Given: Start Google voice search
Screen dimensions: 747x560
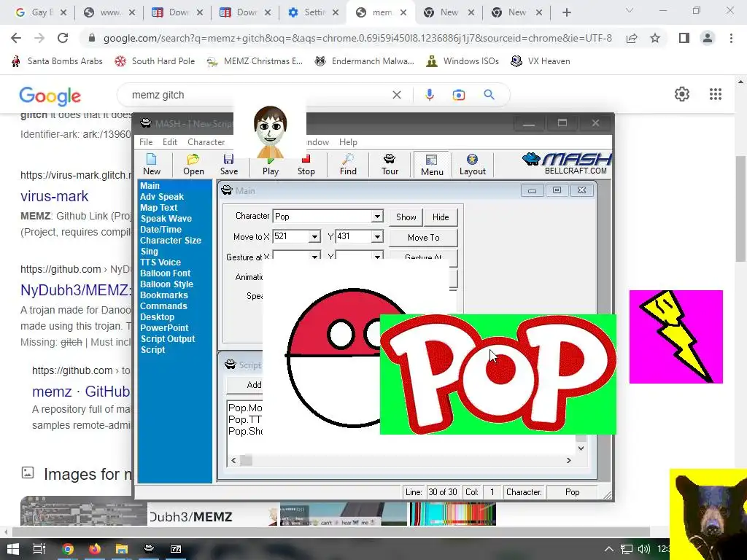Looking at the screenshot, I should tap(429, 95).
